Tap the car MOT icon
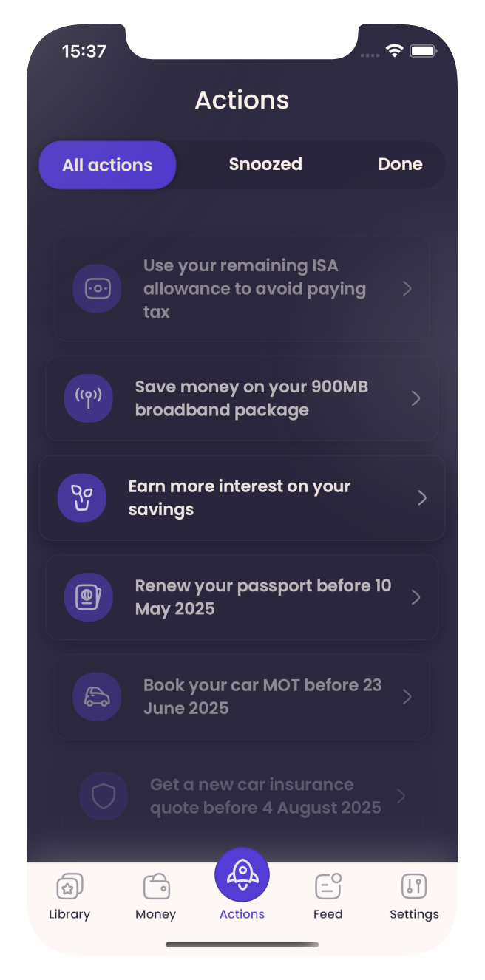The height and width of the screenshot is (980, 485). tap(97, 696)
